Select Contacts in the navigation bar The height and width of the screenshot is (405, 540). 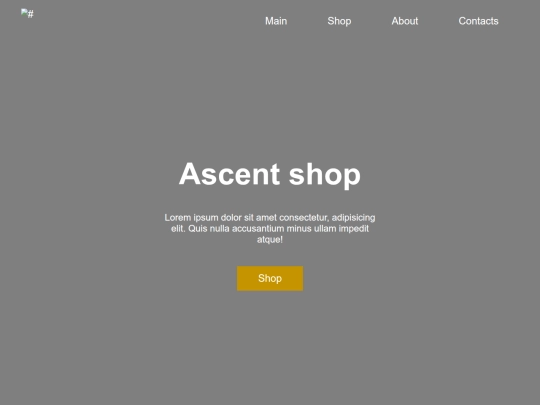(x=478, y=21)
